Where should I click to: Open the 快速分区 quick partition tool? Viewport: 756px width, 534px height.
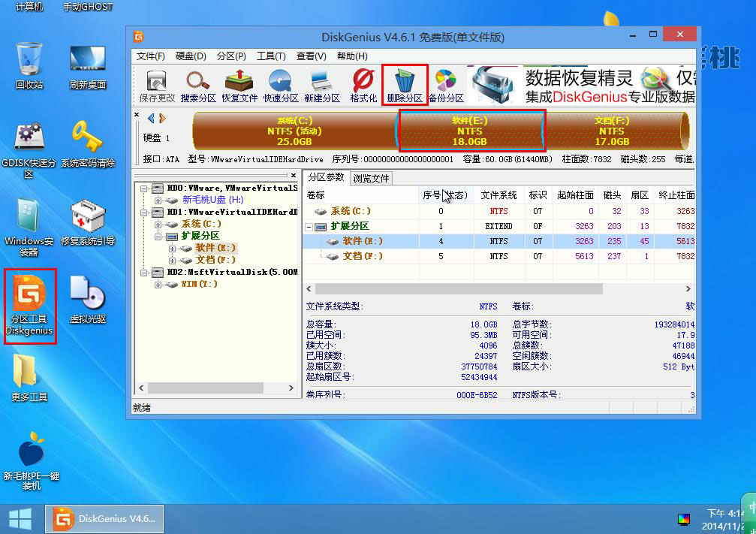tap(281, 86)
